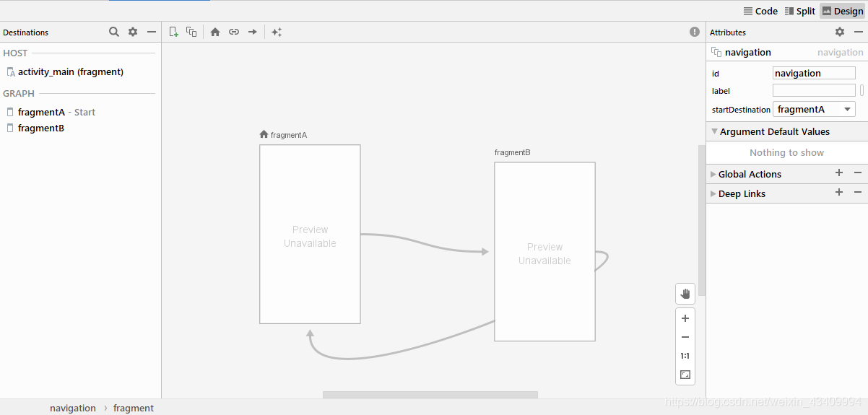Click the id input field

click(814, 73)
